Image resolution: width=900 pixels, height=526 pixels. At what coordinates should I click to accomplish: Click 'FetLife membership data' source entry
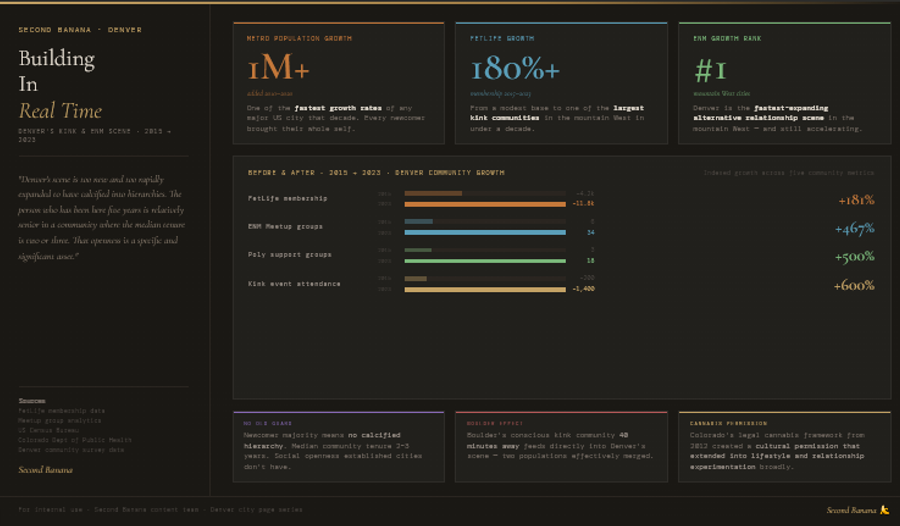(61, 411)
